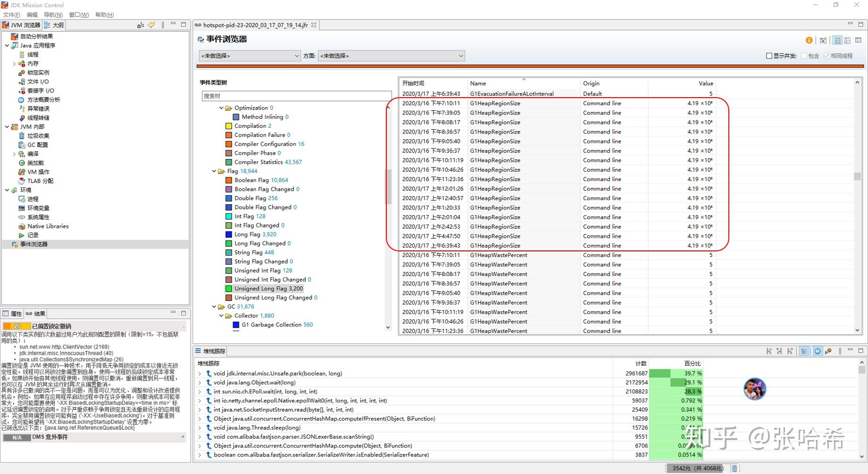Close the hotspot-pid-23 jfr editor tab
This screenshot has height=474, width=868.
(314, 25)
